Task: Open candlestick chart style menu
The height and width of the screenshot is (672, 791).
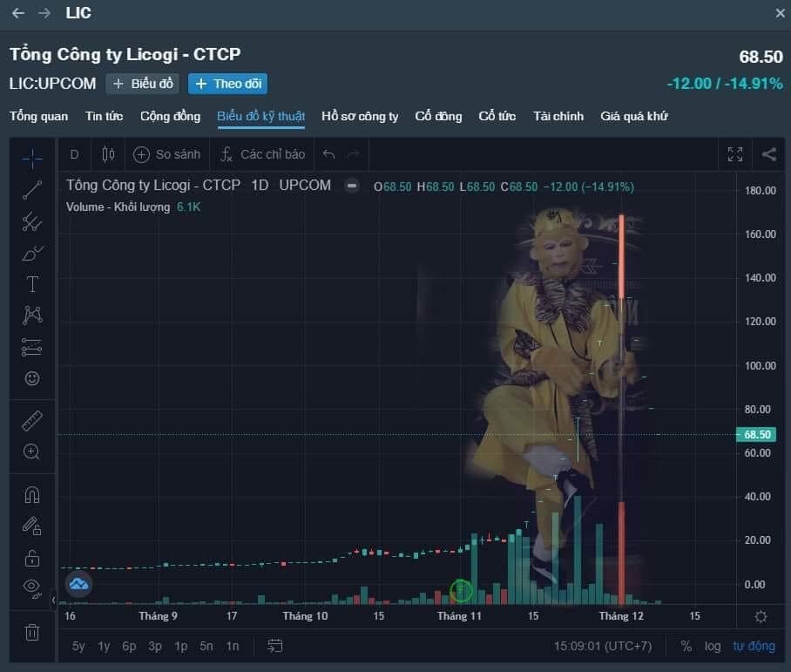Action: point(108,154)
